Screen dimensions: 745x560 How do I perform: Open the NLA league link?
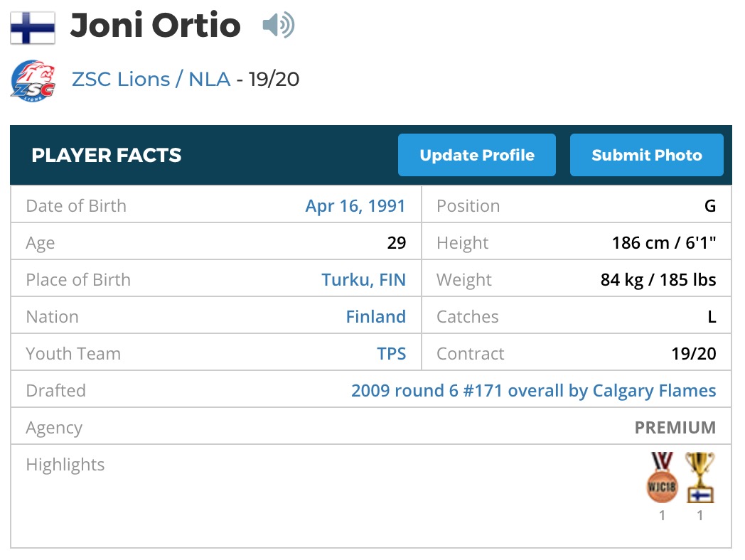[210, 80]
